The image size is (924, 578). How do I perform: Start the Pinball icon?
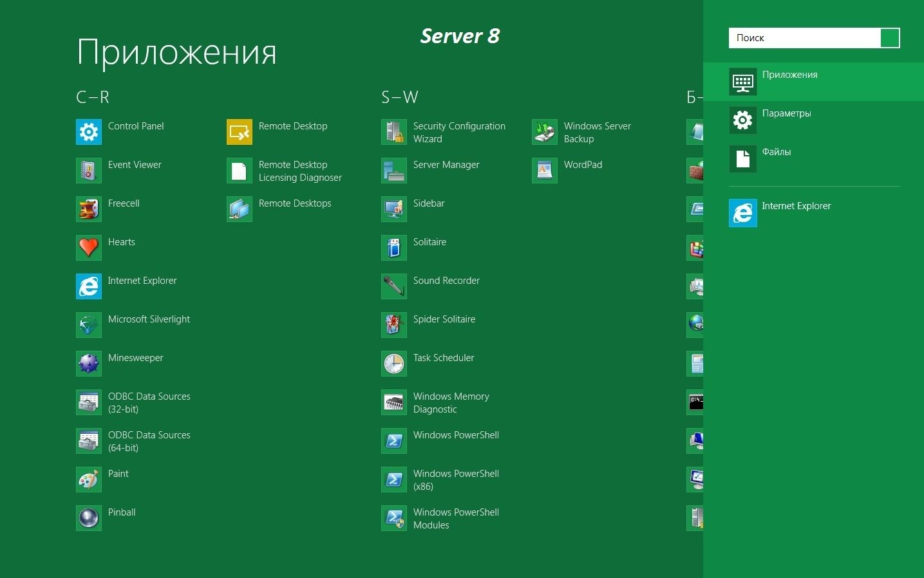click(x=89, y=518)
